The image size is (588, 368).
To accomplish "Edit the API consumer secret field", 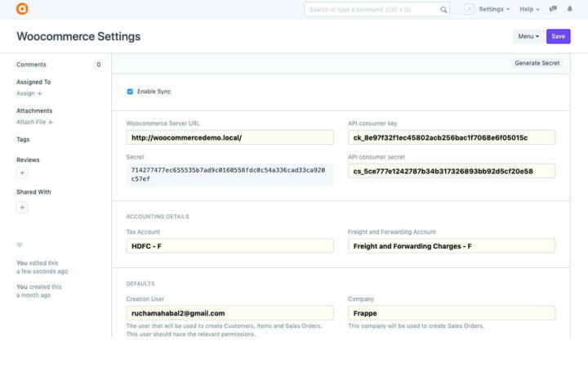I will [x=452, y=171].
